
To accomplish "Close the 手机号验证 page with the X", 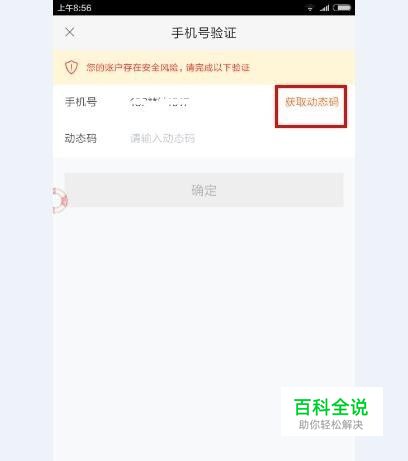I will click(x=70, y=32).
